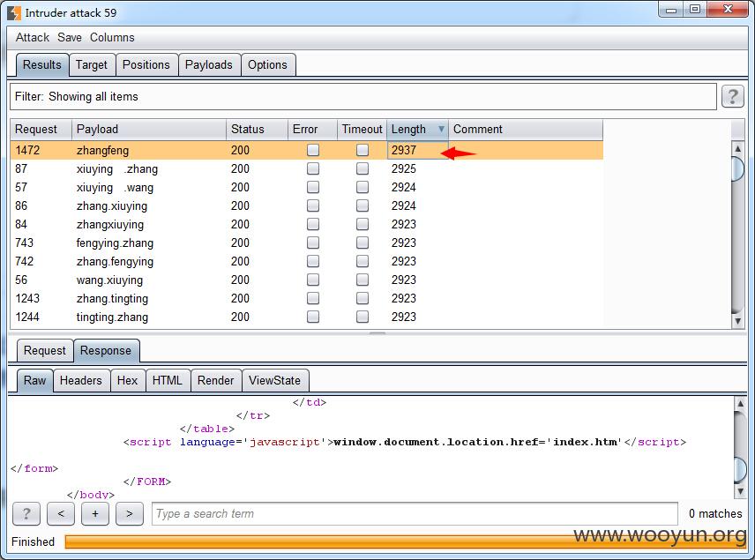The image size is (755, 560).
Task: Toggle Timeout checkbox for zhangxiuying row
Action: 363,224
